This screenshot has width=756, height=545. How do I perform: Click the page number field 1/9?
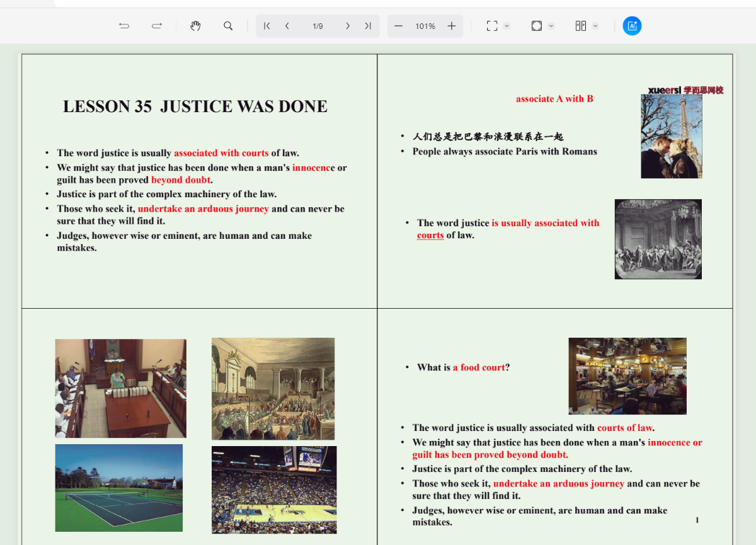[x=318, y=26]
